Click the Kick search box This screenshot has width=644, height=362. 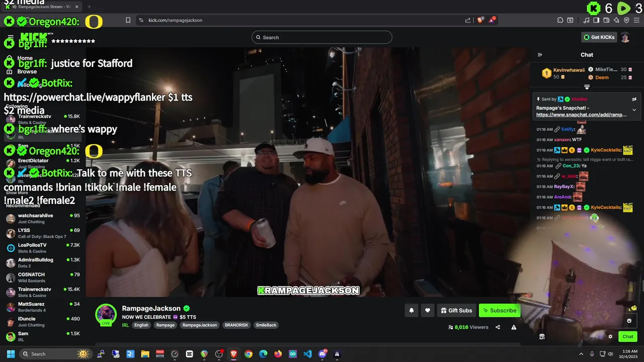(x=322, y=37)
